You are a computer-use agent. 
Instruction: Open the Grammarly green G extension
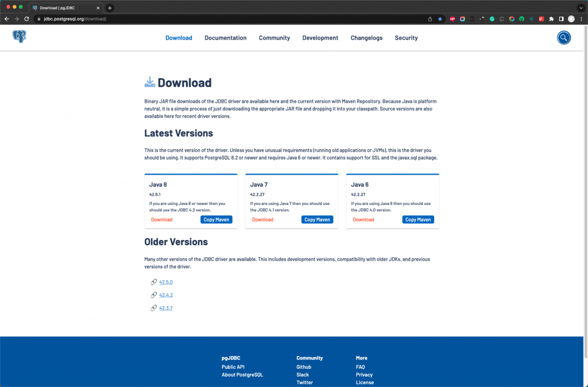pyautogui.click(x=492, y=19)
